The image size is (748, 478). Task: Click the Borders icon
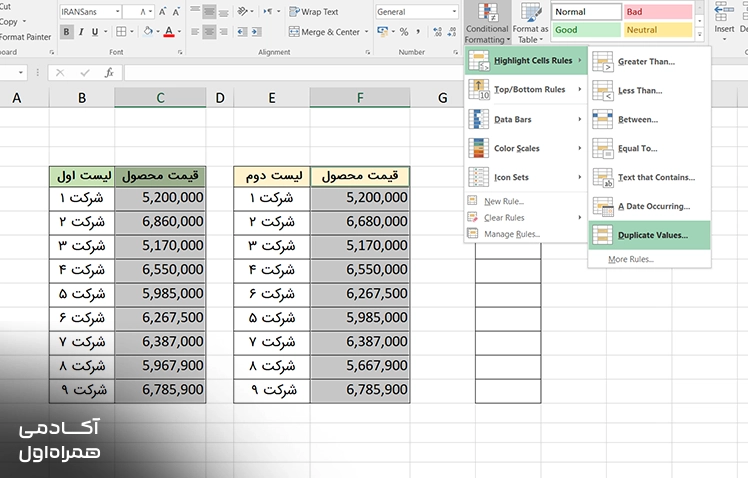(x=121, y=32)
